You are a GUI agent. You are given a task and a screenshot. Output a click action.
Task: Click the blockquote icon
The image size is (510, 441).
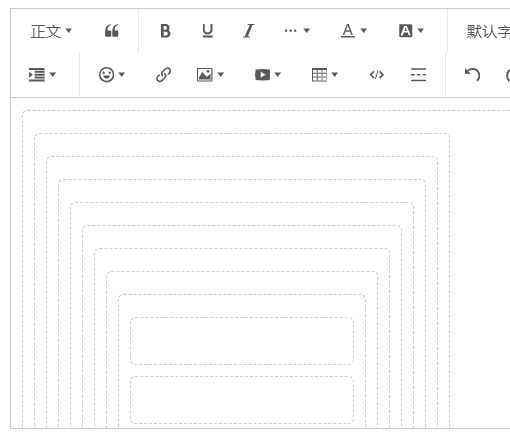click(112, 31)
